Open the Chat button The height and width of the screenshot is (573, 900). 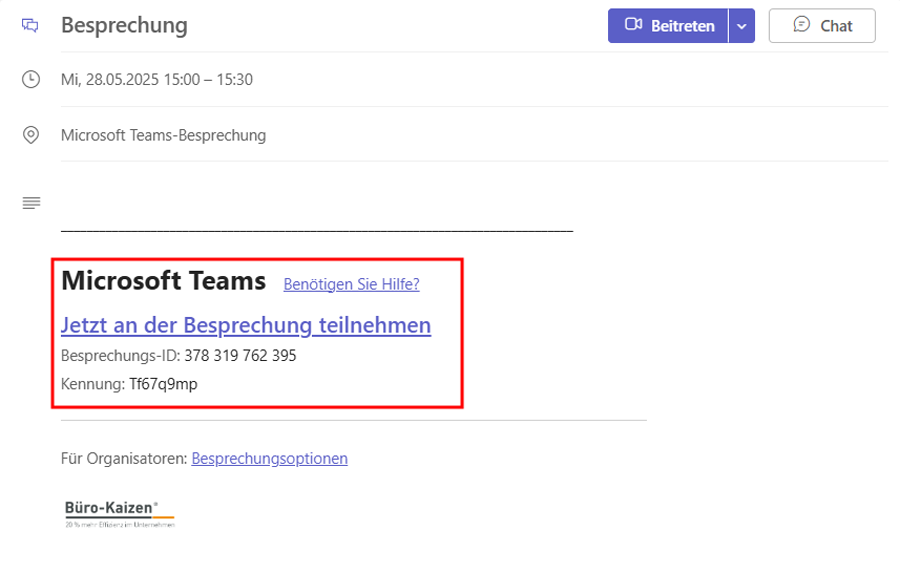(x=822, y=26)
